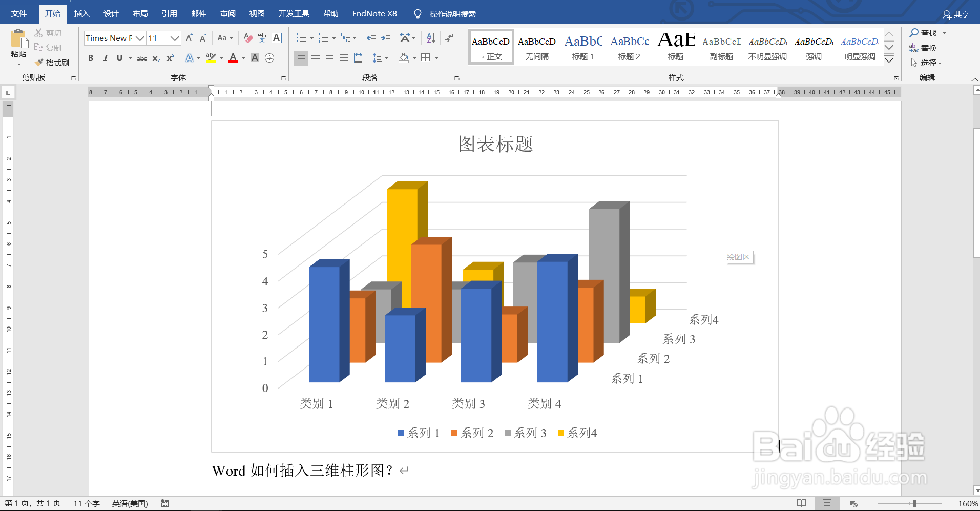Open the phonetic guide (wén) tool
Screen dimensions: 980x511
262,38
